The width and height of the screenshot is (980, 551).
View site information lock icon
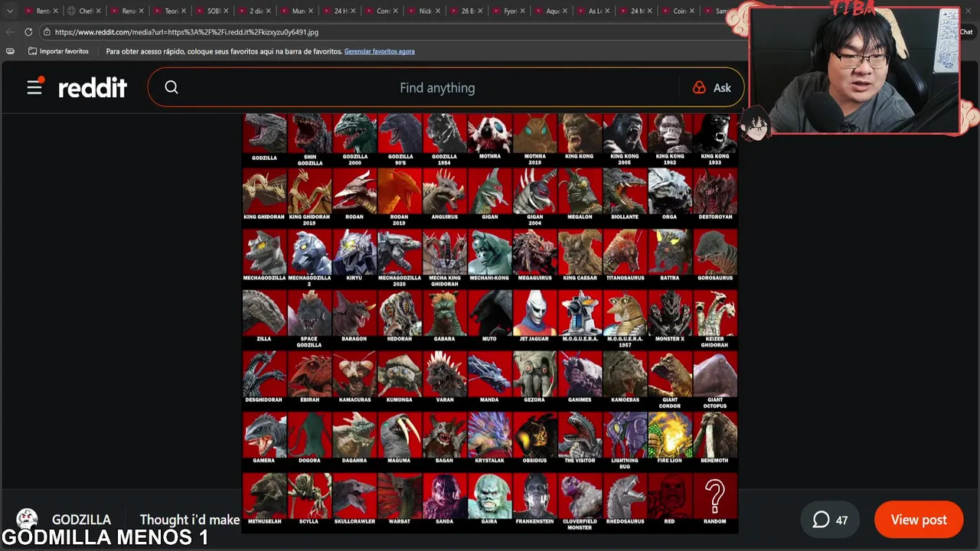(x=47, y=32)
